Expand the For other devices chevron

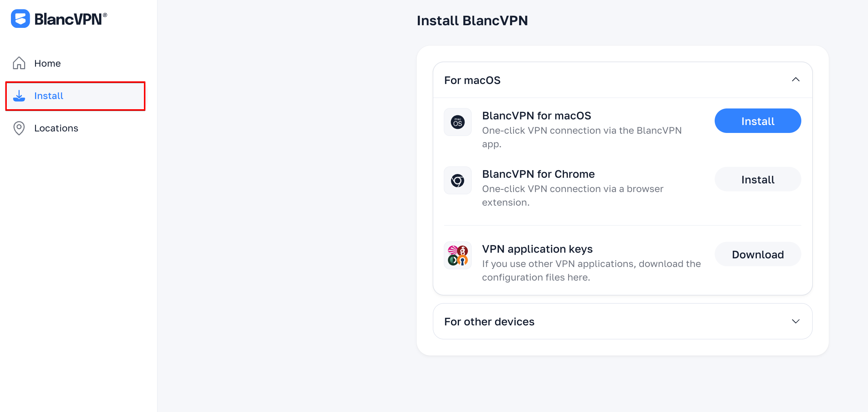(x=796, y=321)
